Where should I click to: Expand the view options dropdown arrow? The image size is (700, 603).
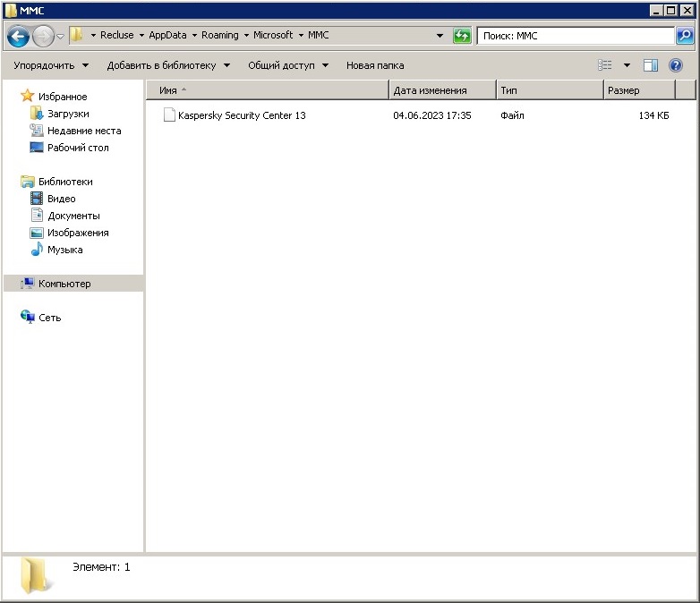[627, 65]
